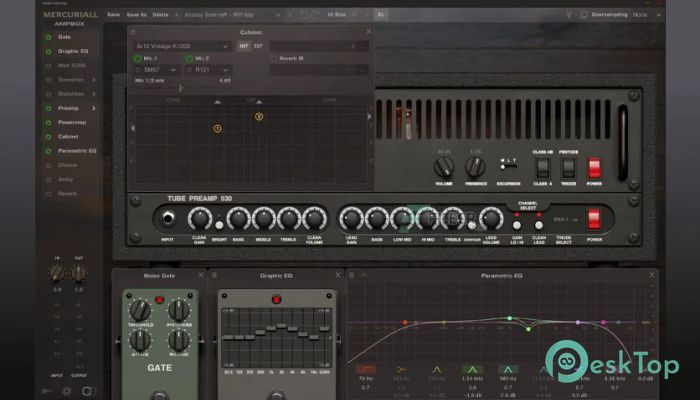
Task: Open the Cabinet panel menu icon
Action: 133,32
